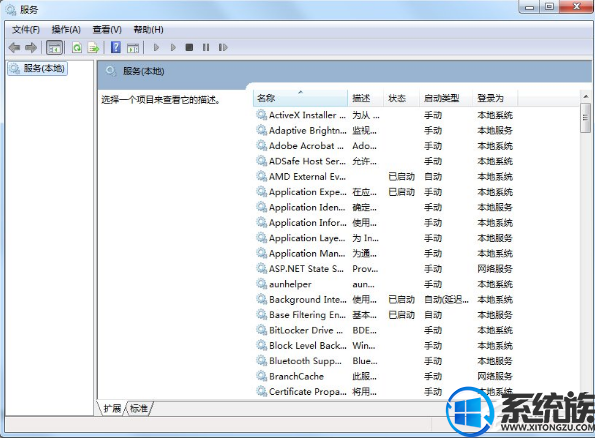
Task: Click the gear icon beside ActiveX Installer
Action: pyautogui.click(x=261, y=115)
